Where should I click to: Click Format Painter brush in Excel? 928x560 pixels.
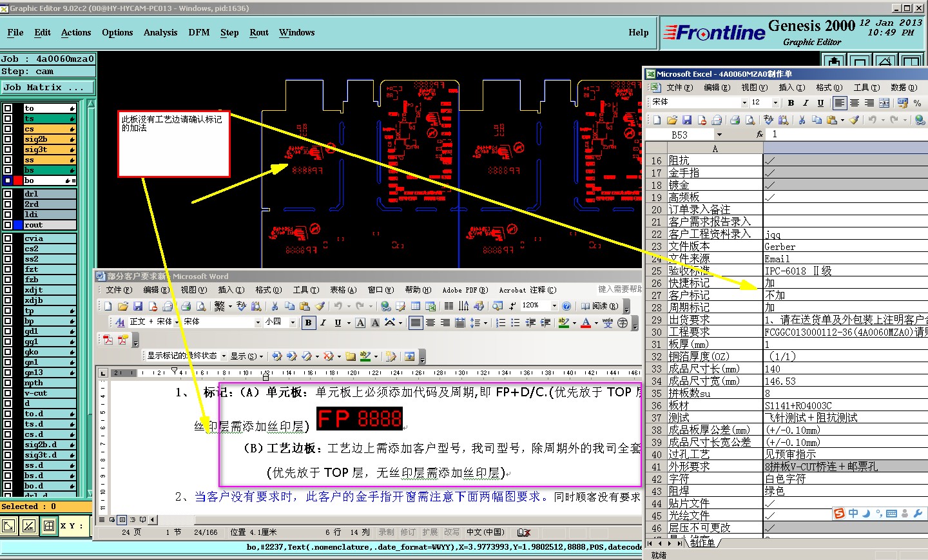tap(855, 120)
